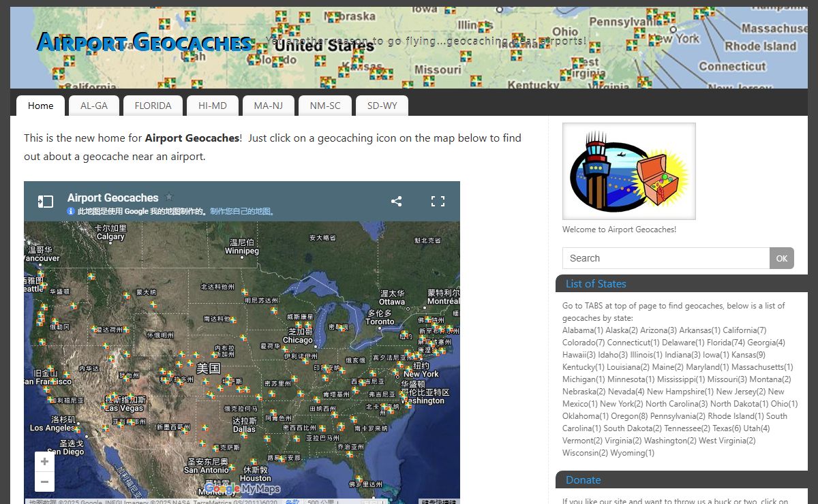The image size is (818, 504).
Task: Zoom out on the map
Action: pyautogui.click(x=44, y=482)
